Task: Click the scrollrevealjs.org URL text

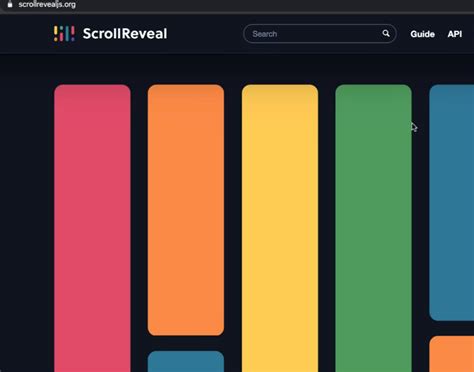Action: 47,4
